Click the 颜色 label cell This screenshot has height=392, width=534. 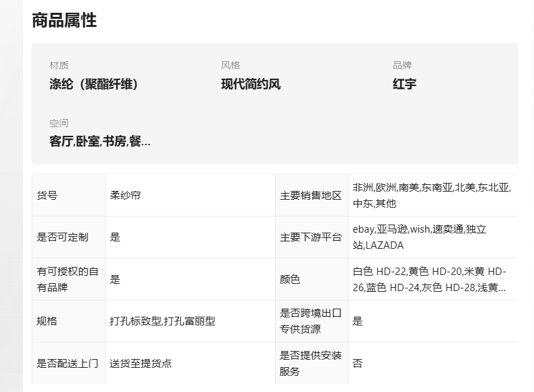coord(311,279)
